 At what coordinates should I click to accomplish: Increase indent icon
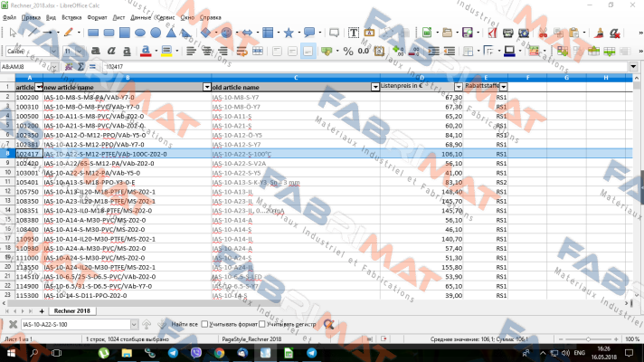click(x=434, y=51)
